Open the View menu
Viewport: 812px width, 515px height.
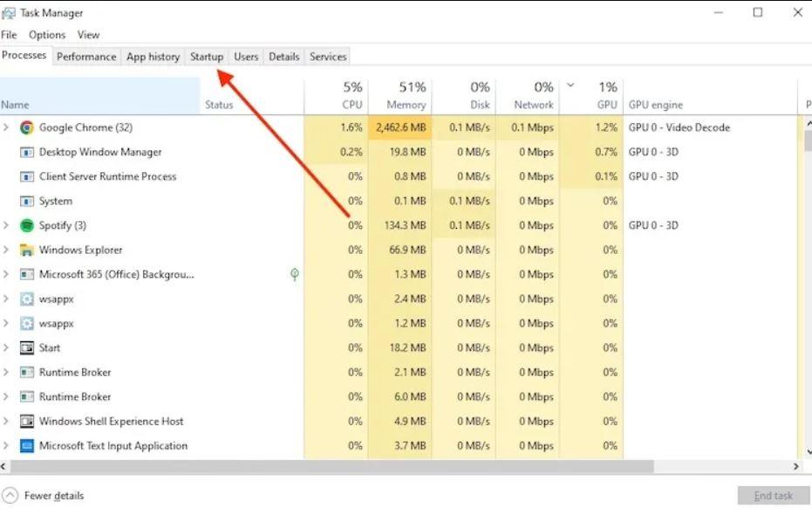coord(89,35)
